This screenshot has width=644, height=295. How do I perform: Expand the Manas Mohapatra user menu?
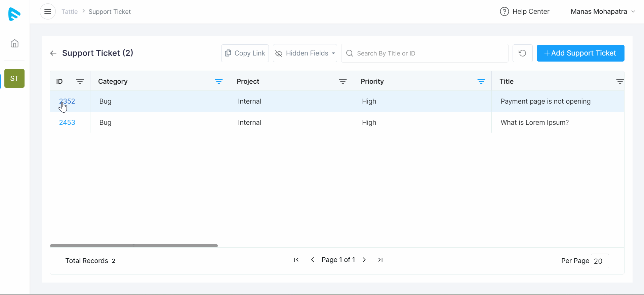click(603, 12)
